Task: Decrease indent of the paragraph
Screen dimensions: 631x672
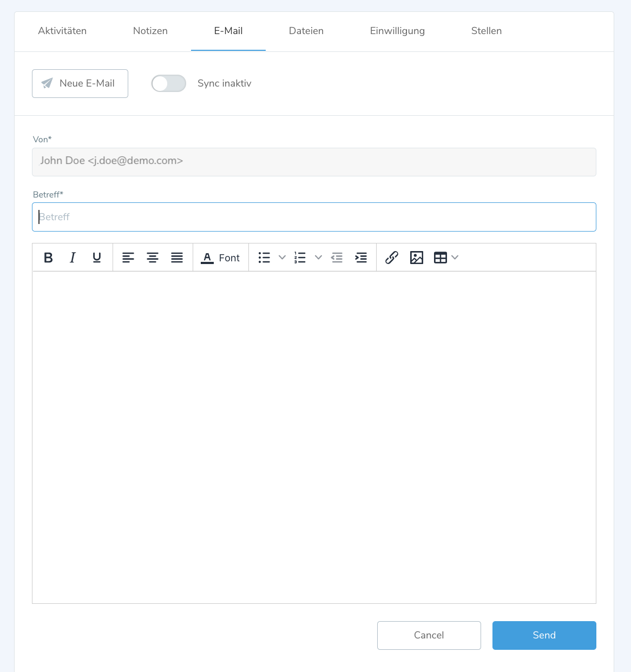Action: click(337, 258)
